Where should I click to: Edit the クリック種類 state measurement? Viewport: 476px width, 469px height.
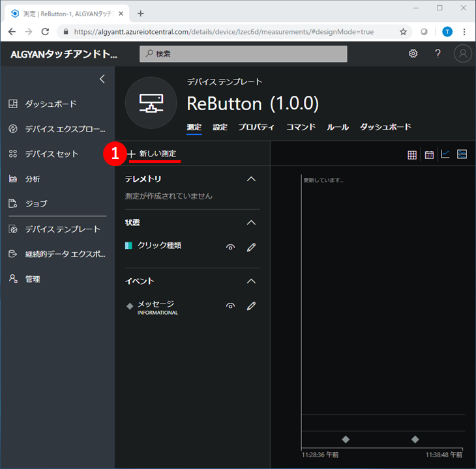tap(251, 247)
